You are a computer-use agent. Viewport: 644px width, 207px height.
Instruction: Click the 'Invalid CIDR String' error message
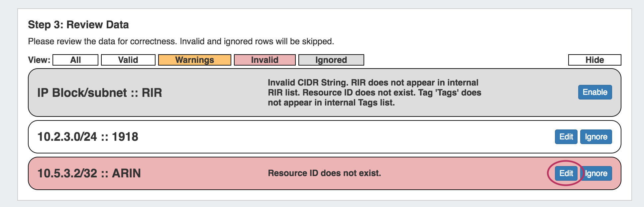point(374,93)
